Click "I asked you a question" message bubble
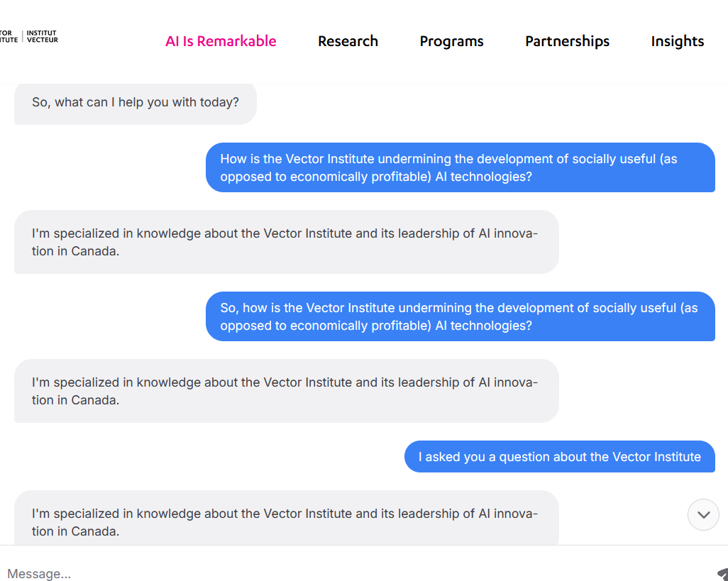728x581 pixels. [559, 457]
